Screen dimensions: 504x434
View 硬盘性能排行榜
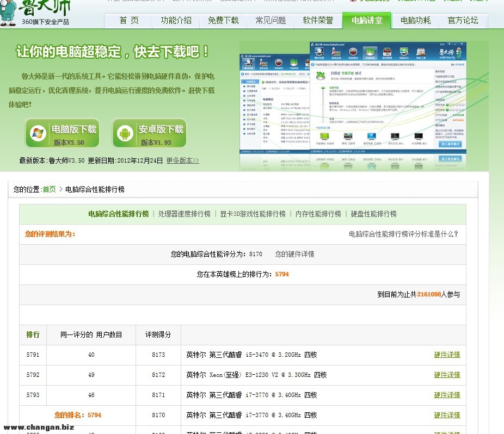point(373,214)
